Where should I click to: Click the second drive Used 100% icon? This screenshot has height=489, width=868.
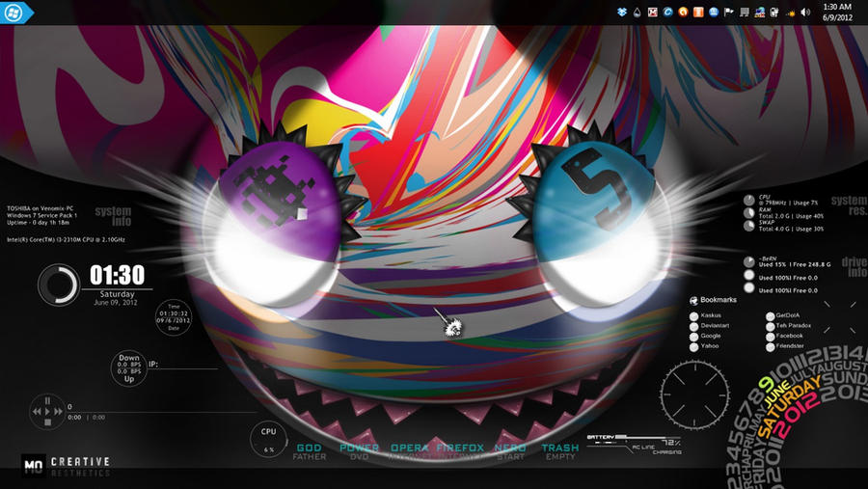(x=748, y=275)
